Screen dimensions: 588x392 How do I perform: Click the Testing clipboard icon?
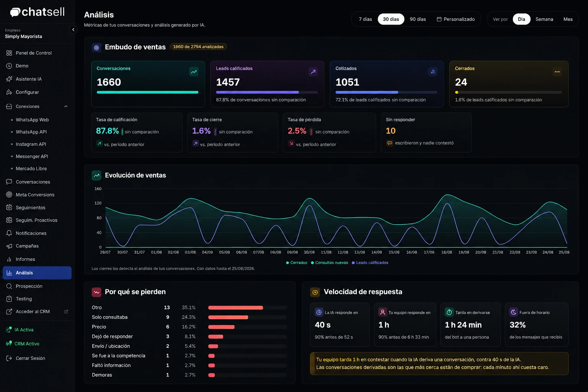(9, 299)
